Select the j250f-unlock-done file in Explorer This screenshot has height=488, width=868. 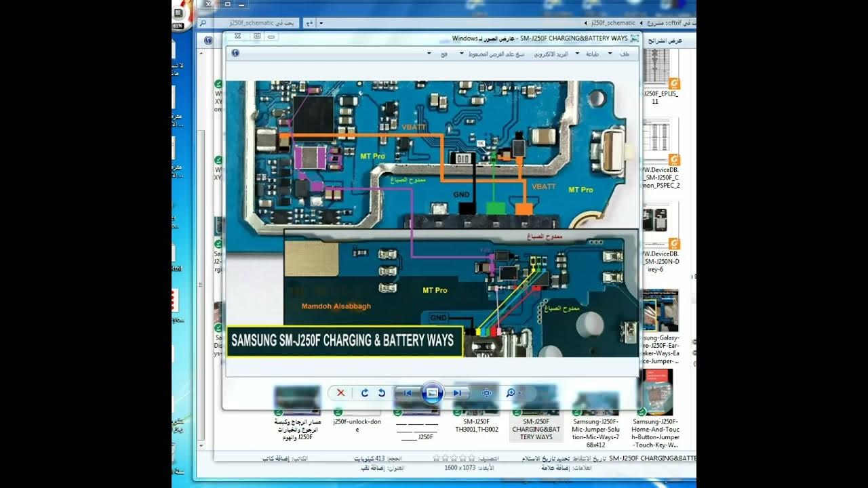[357, 425]
